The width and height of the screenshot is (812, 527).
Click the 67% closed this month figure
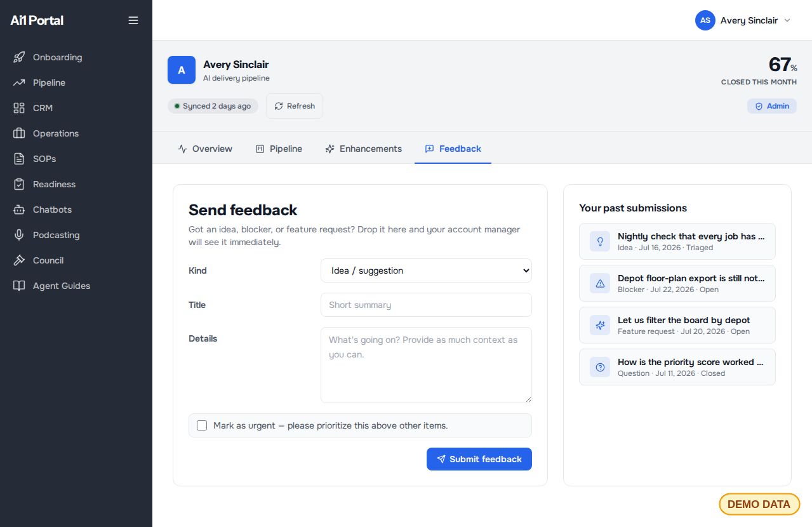pos(783,65)
